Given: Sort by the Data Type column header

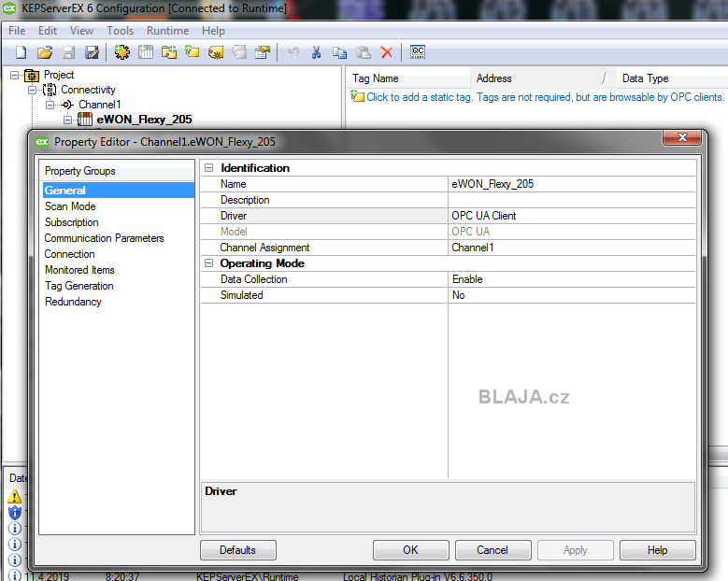Looking at the screenshot, I should pyautogui.click(x=672, y=78).
